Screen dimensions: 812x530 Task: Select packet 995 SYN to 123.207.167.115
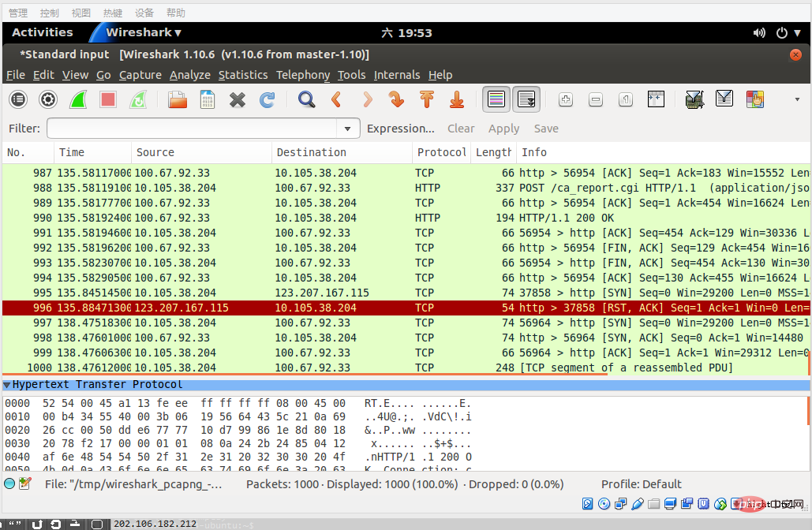click(x=406, y=293)
